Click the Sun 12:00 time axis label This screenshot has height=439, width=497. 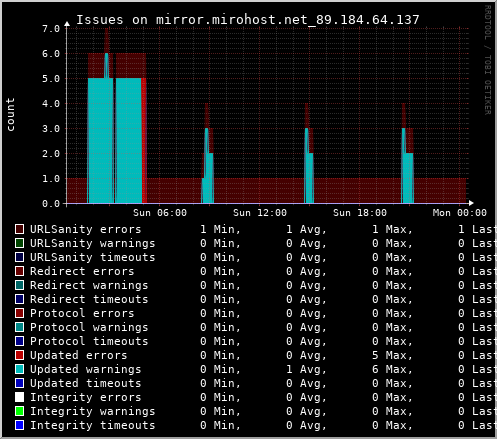tap(260, 213)
